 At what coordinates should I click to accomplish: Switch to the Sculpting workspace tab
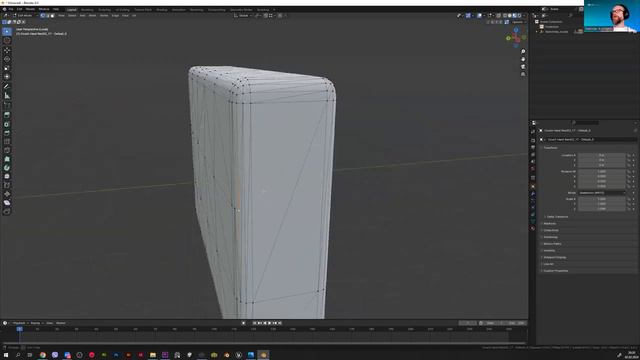tap(104, 9)
